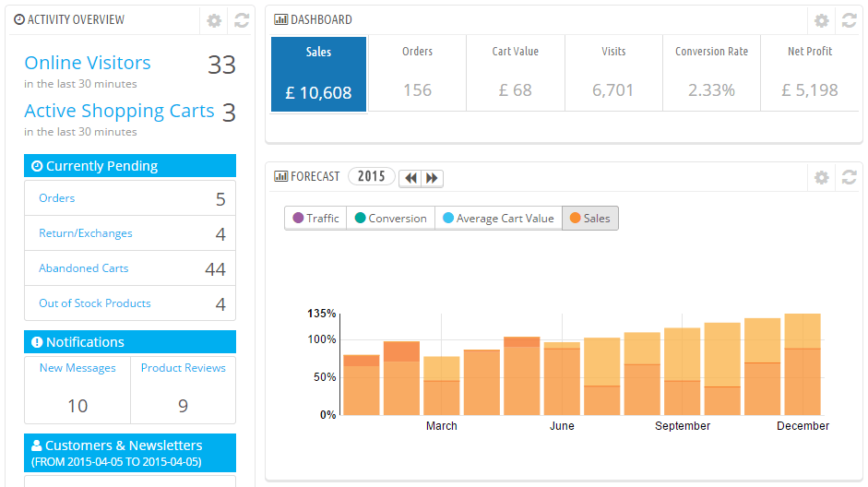
Task: Click the purple Traffic color dot
Action: (x=298, y=218)
